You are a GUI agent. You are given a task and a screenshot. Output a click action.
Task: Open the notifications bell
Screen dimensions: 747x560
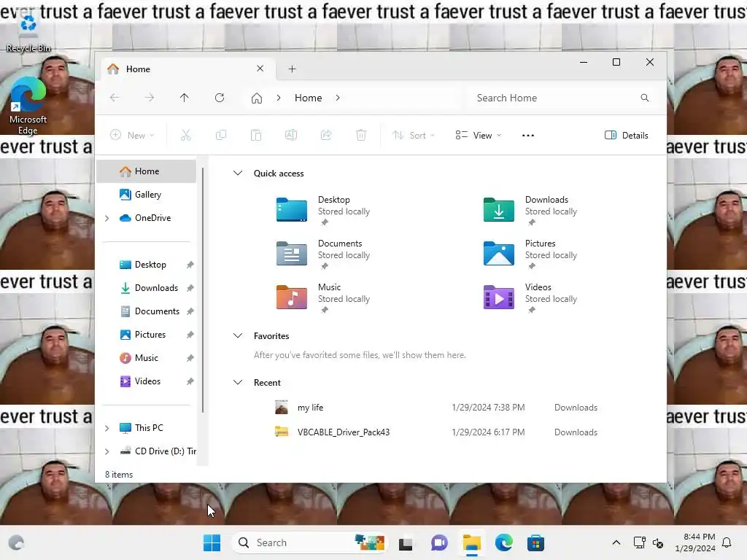point(727,542)
